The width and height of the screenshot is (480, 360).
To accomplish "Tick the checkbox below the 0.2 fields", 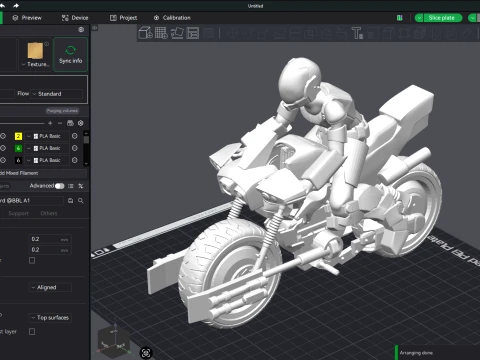I will pyautogui.click(x=32, y=260).
